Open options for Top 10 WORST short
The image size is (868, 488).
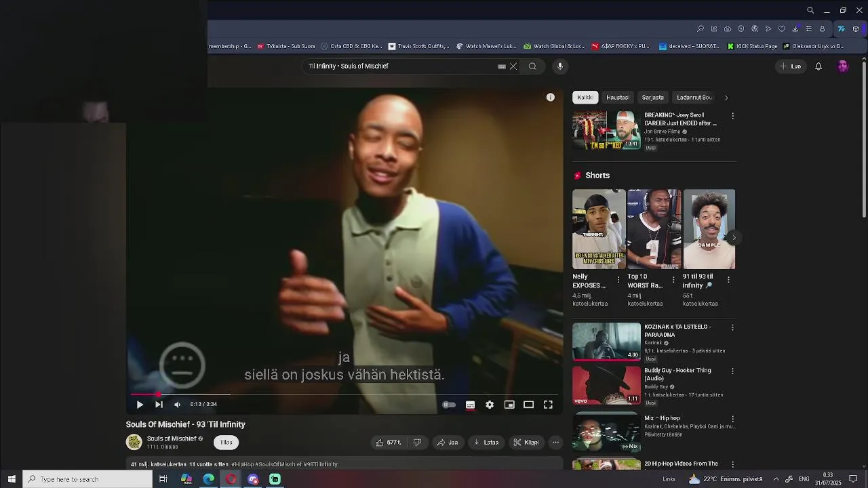click(x=673, y=279)
